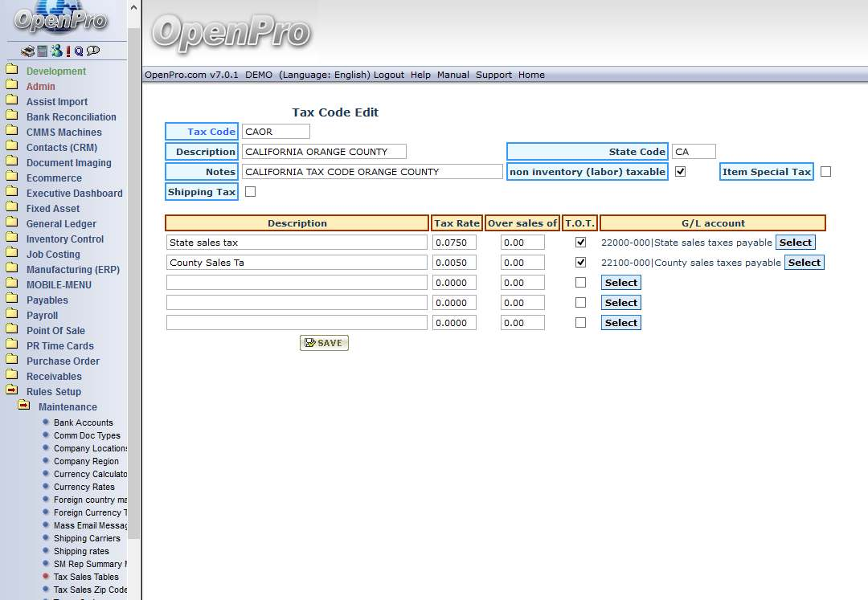Image resolution: width=868 pixels, height=600 pixels.
Task: Click the speech bubble info icon
Action: (x=93, y=51)
